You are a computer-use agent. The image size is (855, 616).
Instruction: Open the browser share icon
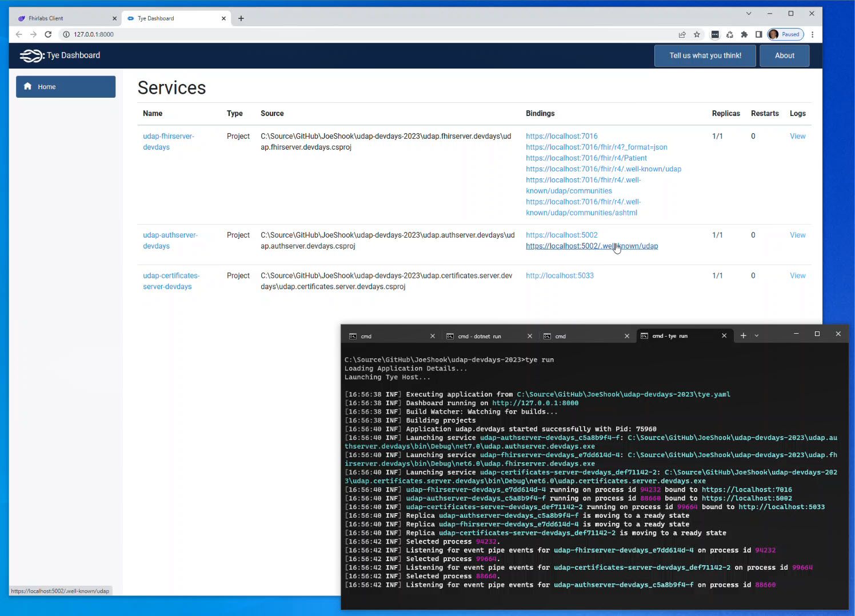point(682,34)
